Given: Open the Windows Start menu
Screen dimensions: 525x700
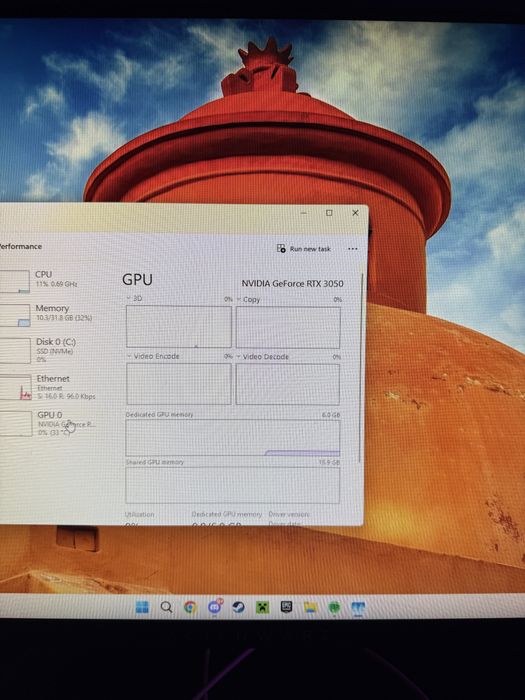Looking at the screenshot, I should (x=142, y=607).
